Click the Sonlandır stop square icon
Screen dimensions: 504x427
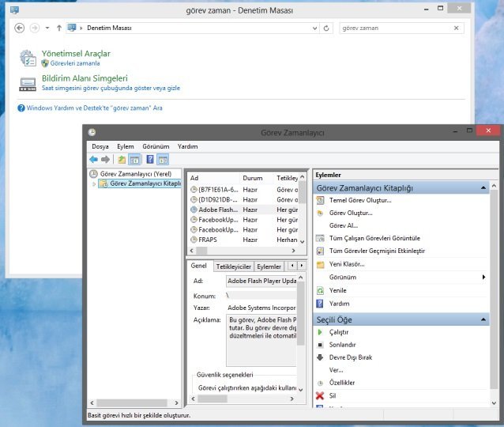point(320,345)
